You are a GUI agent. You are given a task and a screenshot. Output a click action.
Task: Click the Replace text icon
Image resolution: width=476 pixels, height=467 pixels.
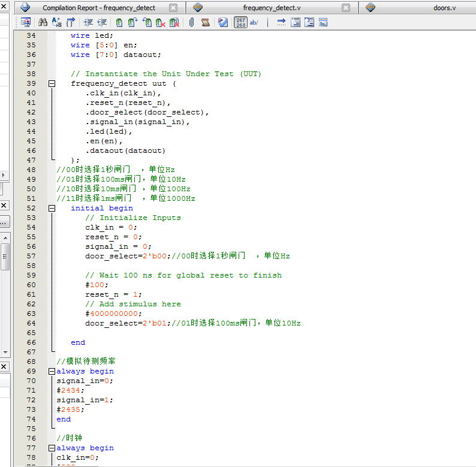(57, 22)
